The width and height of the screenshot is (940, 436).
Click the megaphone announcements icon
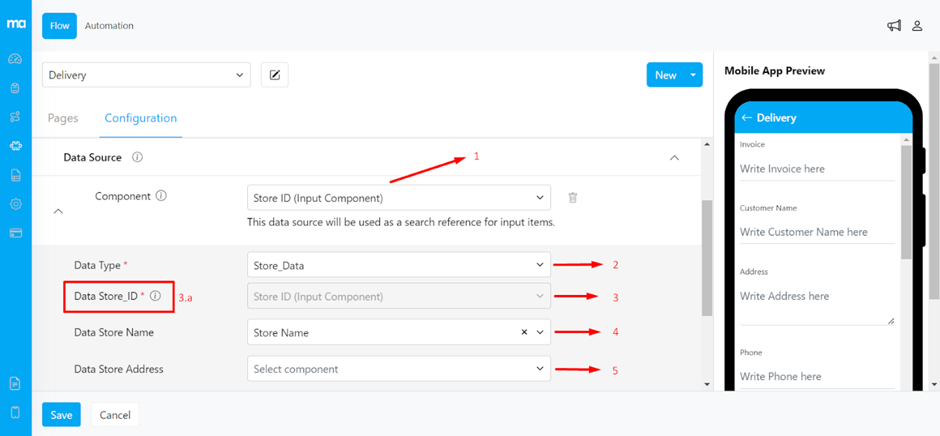(x=894, y=26)
